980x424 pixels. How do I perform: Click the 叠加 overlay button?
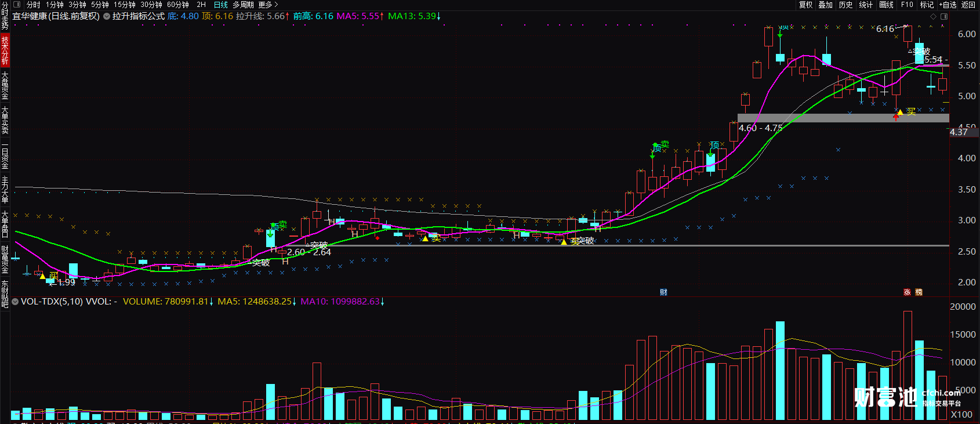[826, 5]
